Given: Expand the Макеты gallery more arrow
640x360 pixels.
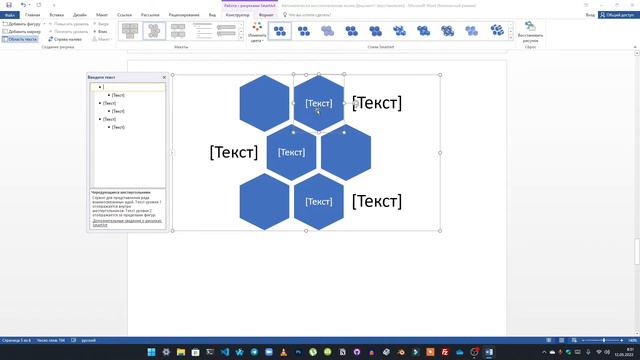Looking at the screenshot, I should coord(241,38).
